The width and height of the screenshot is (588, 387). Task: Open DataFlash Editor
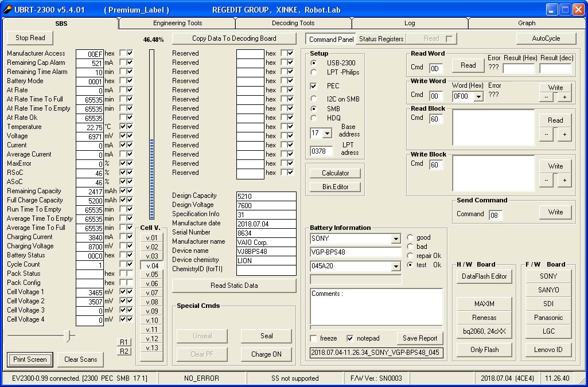(485, 276)
